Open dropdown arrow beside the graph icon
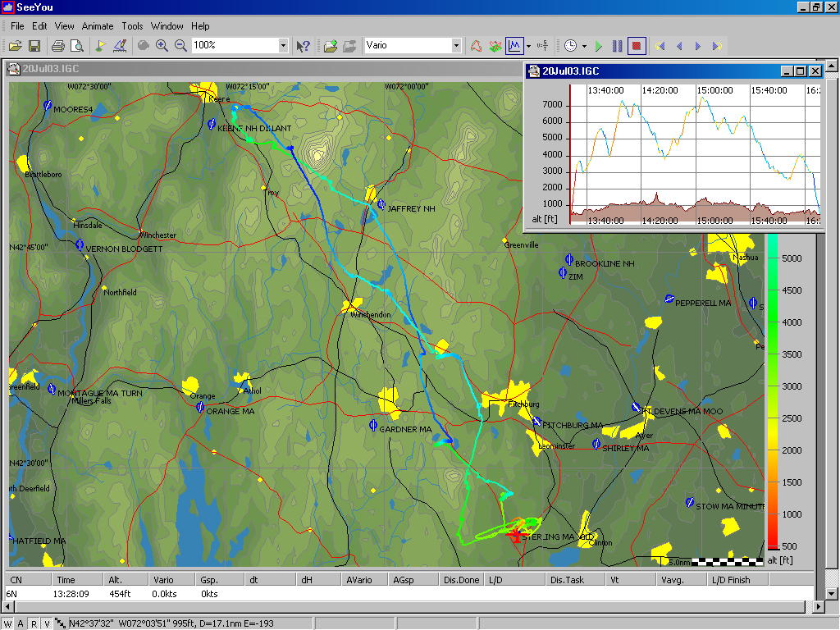 [529, 46]
